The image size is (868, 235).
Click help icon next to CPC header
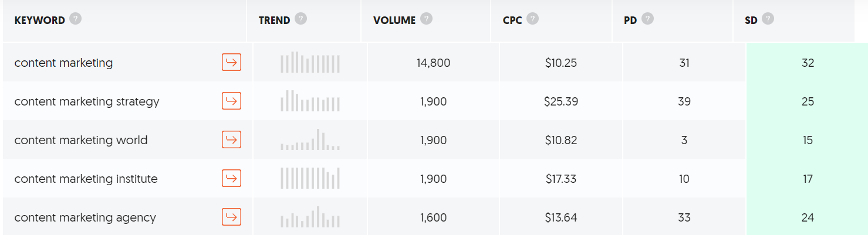[x=532, y=19]
